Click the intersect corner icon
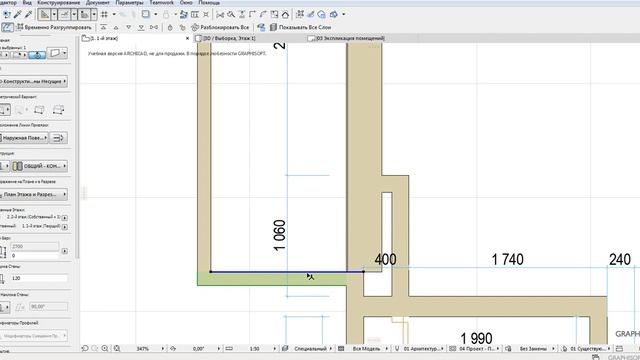 point(252,15)
